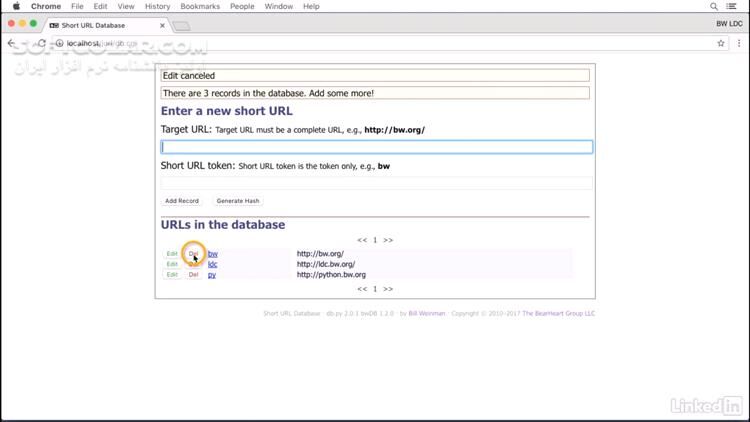Click the browser back arrow
This screenshot has height=422, width=750.
[x=12, y=44]
